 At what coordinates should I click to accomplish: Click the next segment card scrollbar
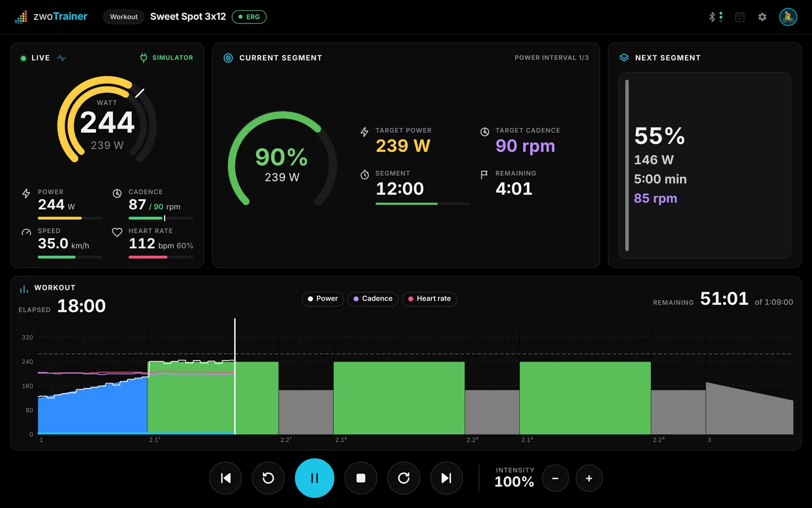pos(627,166)
